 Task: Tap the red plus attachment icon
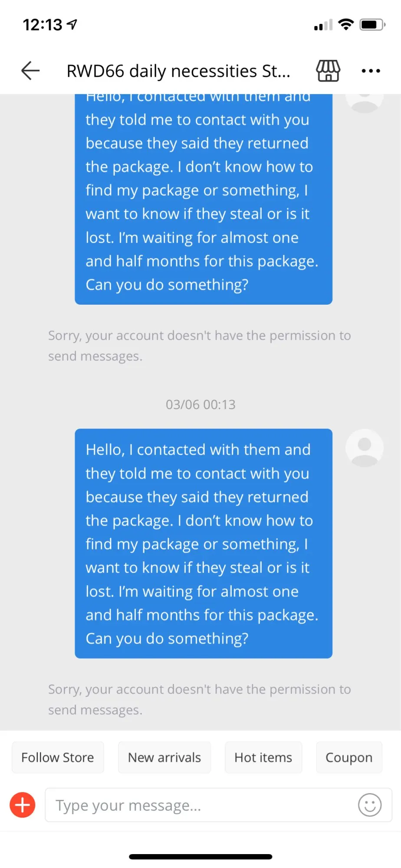click(23, 805)
